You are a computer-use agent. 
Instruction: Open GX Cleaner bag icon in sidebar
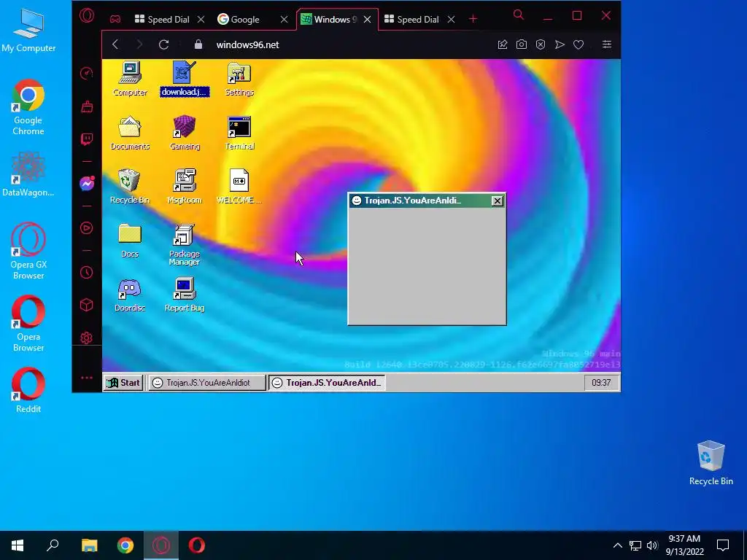click(87, 106)
